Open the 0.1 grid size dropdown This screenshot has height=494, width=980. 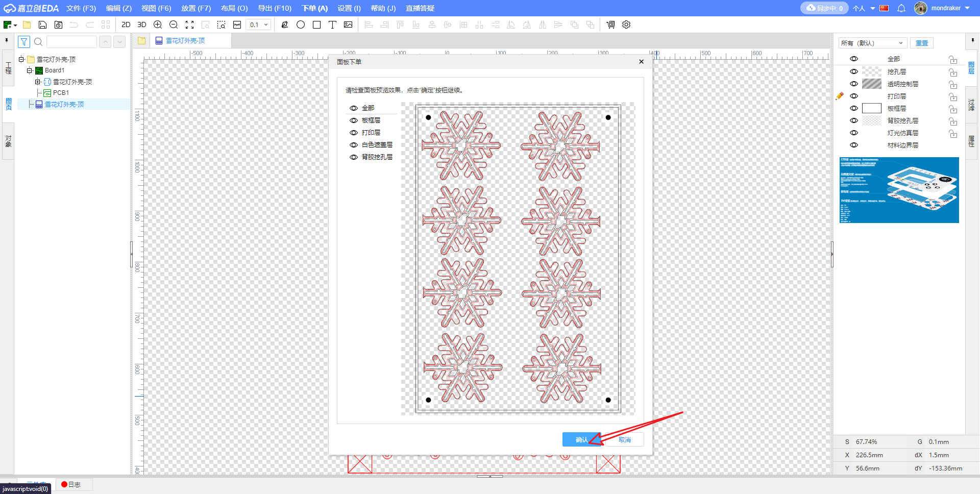(258, 24)
